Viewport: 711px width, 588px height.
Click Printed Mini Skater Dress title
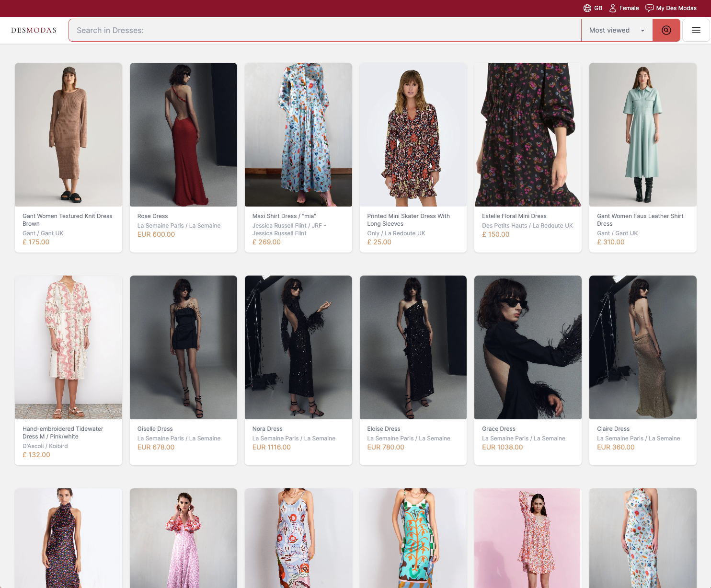409,220
